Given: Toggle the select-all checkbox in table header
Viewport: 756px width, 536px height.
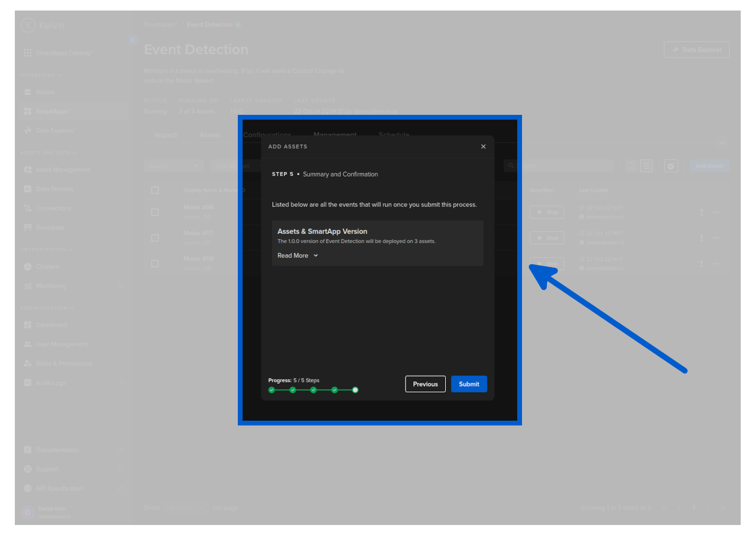Looking at the screenshot, I should click(155, 190).
